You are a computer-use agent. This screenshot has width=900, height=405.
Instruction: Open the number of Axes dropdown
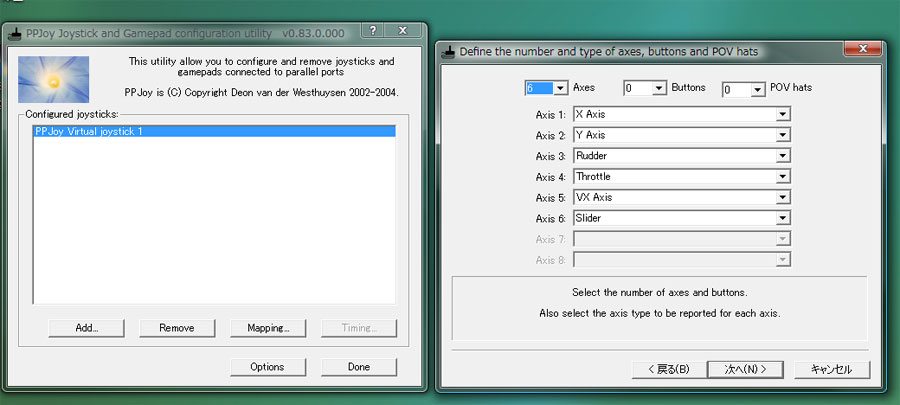tap(560, 88)
